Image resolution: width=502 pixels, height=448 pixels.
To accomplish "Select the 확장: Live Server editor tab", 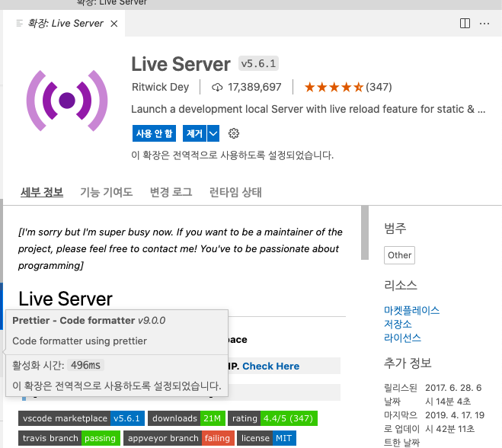I will tap(65, 24).
